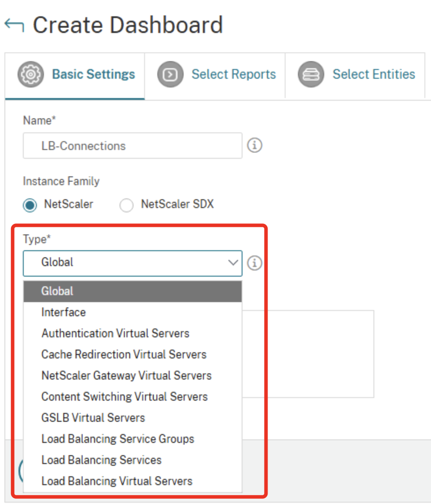
Task: Click the info icon next to Name field
Action: coord(254,146)
